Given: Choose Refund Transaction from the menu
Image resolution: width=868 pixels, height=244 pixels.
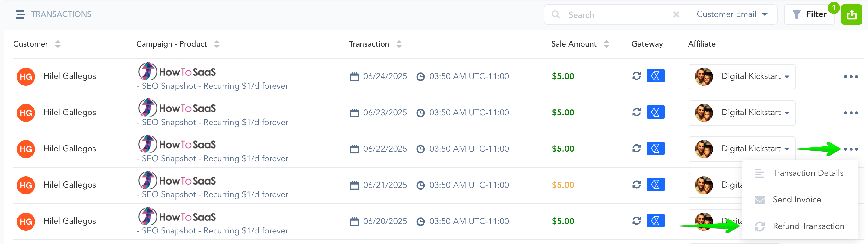Looking at the screenshot, I should pyautogui.click(x=808, y=226).
